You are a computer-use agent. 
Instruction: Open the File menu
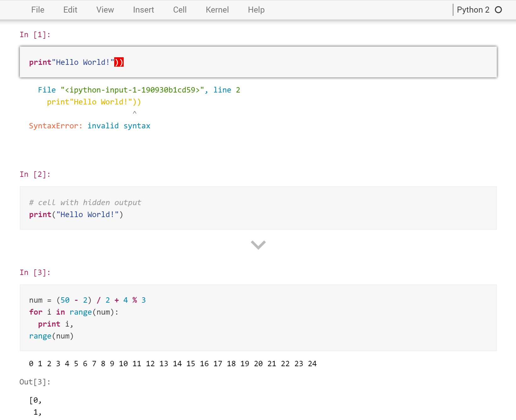(x=38, y=10)
